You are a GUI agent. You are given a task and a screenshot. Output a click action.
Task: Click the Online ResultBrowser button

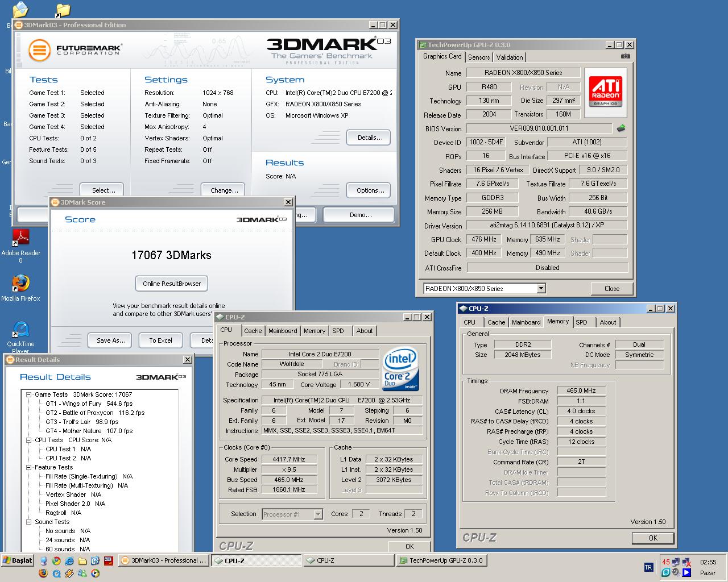pyautogui.click(x=172, y=284)
